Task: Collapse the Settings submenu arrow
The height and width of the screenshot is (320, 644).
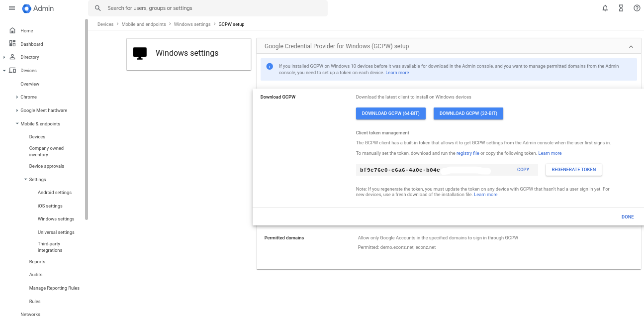Action: 25,179
